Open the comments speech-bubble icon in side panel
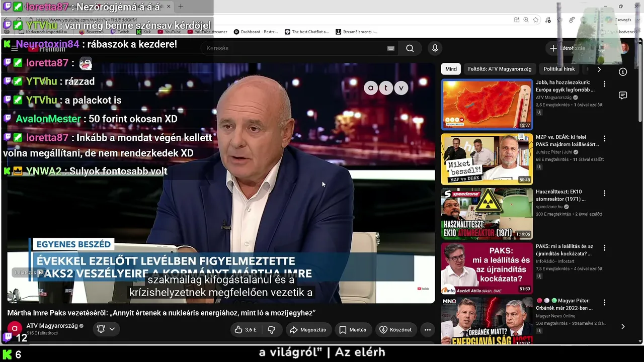644x362 pixels. (x=623, y=96)
